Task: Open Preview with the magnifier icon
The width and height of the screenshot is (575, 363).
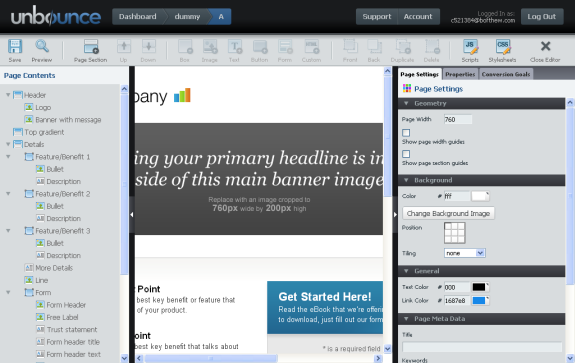Action: pyautogui.click(x=41, y=51)
